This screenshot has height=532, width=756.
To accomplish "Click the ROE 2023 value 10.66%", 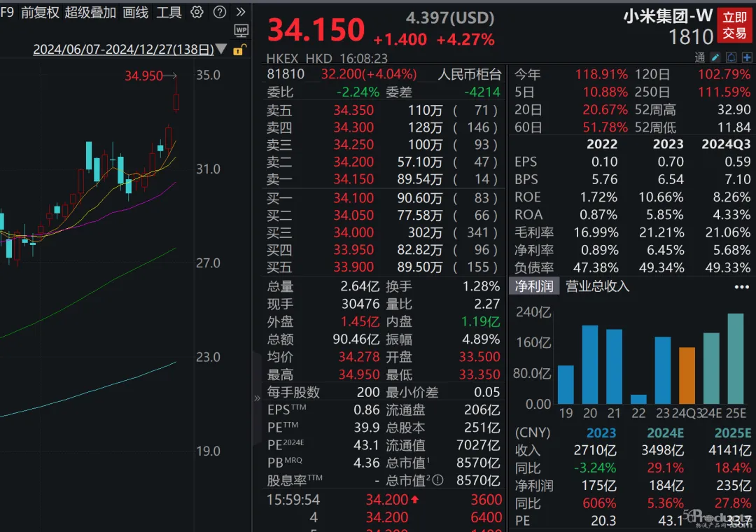I will [661, 197].
